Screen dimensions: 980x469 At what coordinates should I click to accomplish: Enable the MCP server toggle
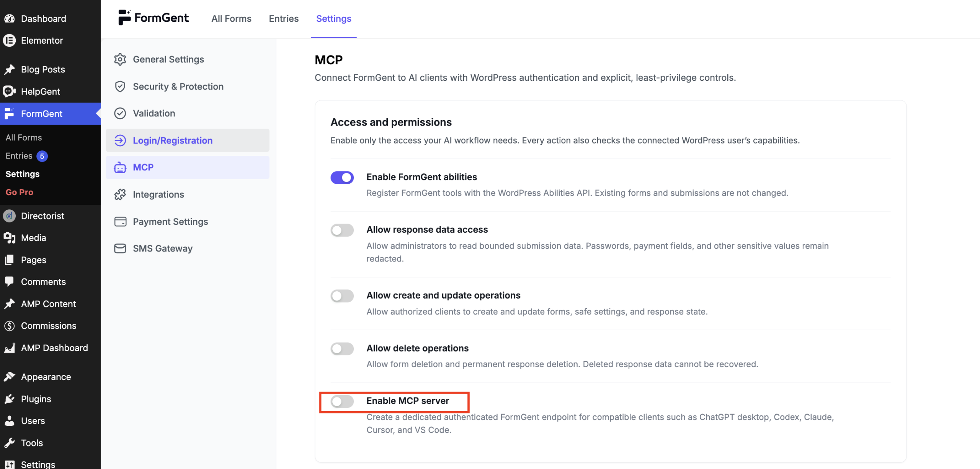pos(342,401)
